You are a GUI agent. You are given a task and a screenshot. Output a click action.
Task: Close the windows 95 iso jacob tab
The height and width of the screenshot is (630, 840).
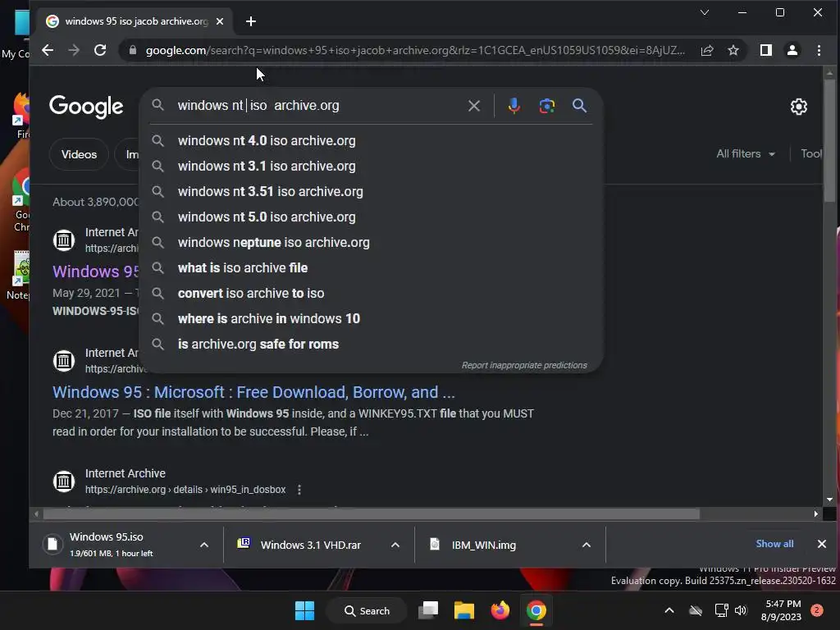coord(220,21)
